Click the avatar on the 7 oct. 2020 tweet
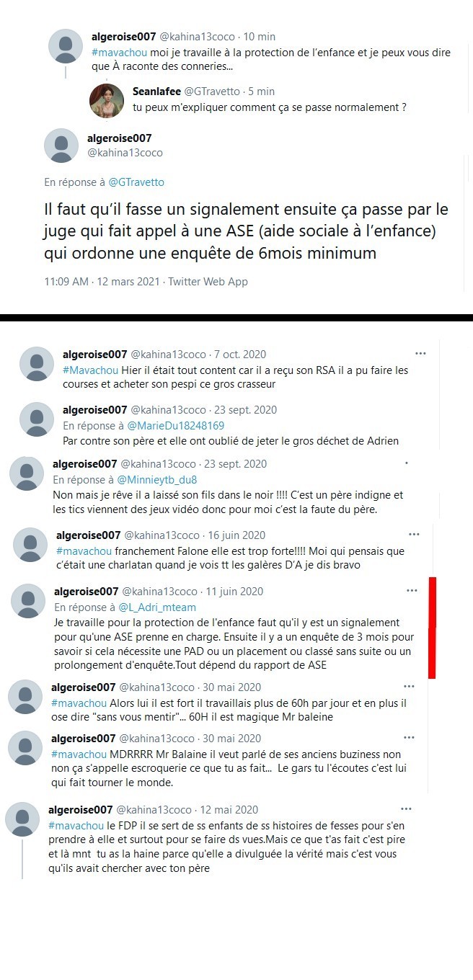Image resolution: width=473 pixels, height=980 pixels. [36, 365]
